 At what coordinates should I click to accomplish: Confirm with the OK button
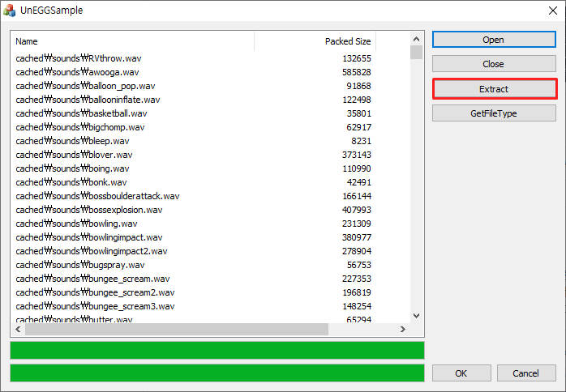tap(461, 373)
